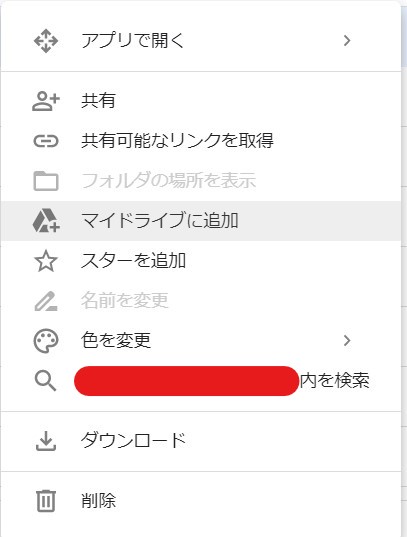
Task: Choose 共有可能なリンクを取得
Action: [x=201, y=141]
